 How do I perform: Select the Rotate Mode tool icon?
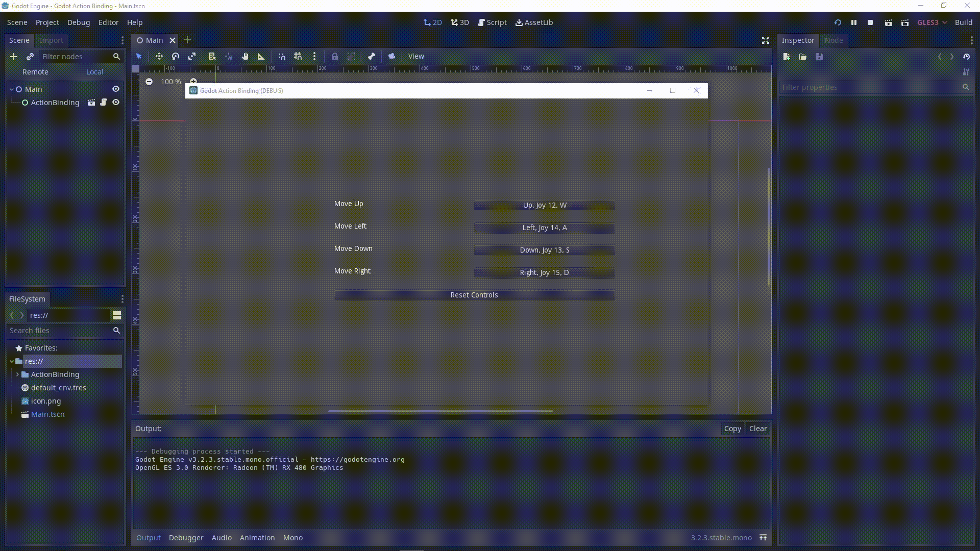[x=176, y=57]
